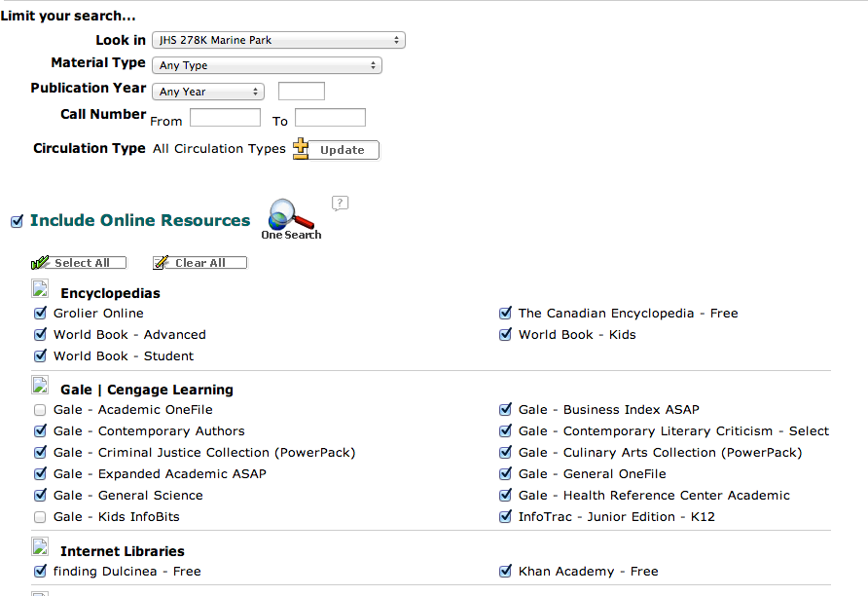Click the Internet Libraries category icon
Screen dimensions: 868x596
40,546
